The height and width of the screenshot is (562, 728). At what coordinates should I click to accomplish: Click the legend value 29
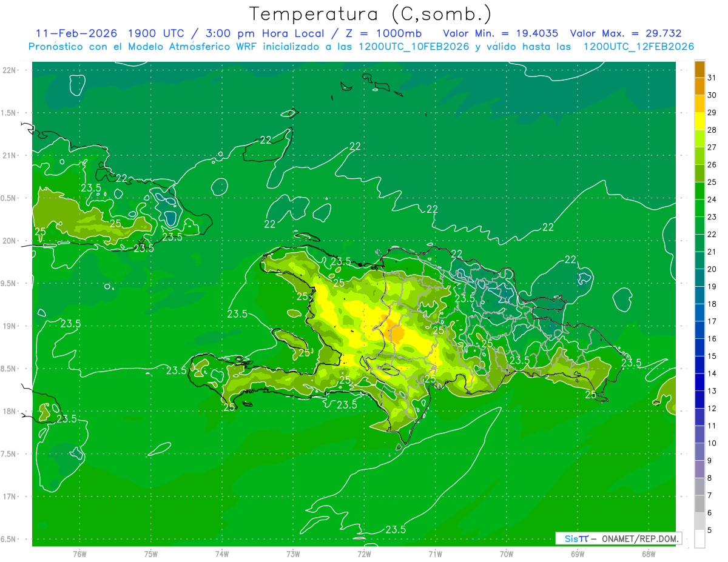click(x=712, y=112)
